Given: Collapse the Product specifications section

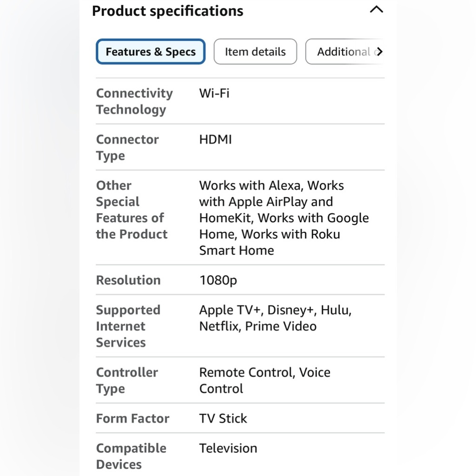Looking at the screenshot, I should (x=377, y=10).
